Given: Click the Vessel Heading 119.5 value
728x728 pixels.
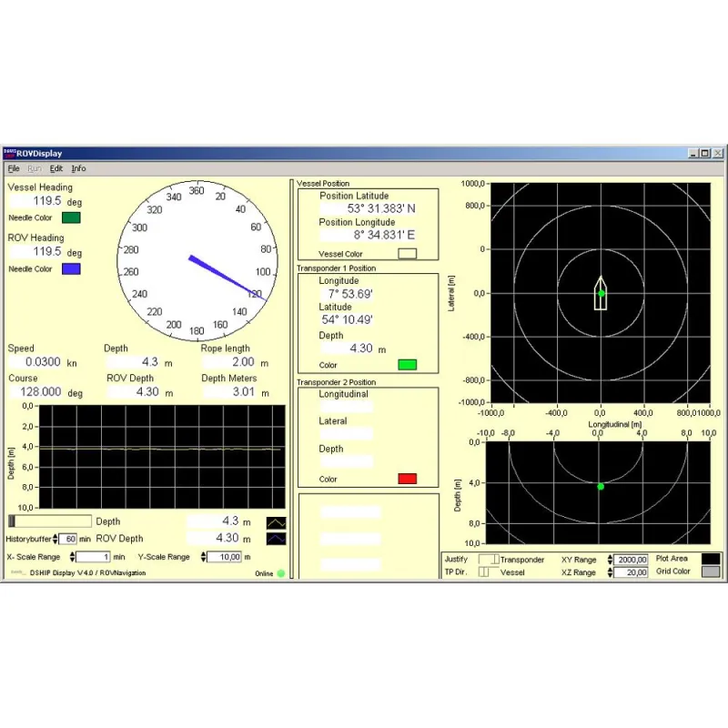Looking at the screenshot, I should pyautogui.click(x=36, y=201).
